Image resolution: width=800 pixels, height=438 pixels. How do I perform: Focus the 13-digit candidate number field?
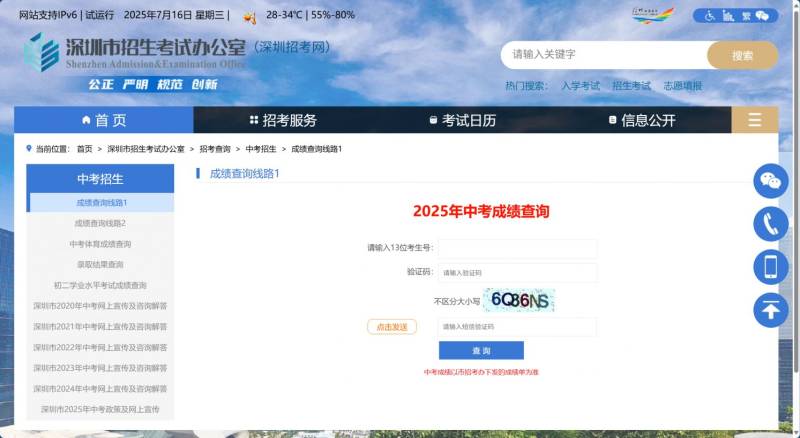coord(517,248)
